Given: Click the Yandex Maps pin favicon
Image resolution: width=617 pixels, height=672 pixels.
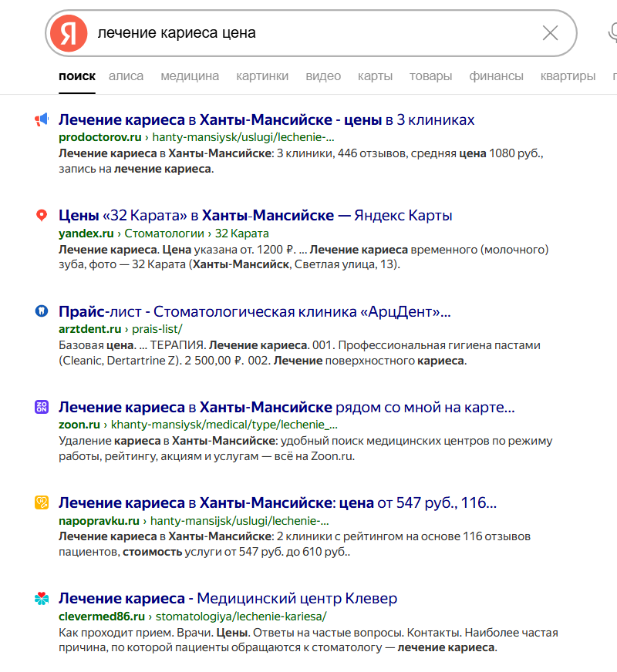Looking at the screenshot, I should click(42, 215).
